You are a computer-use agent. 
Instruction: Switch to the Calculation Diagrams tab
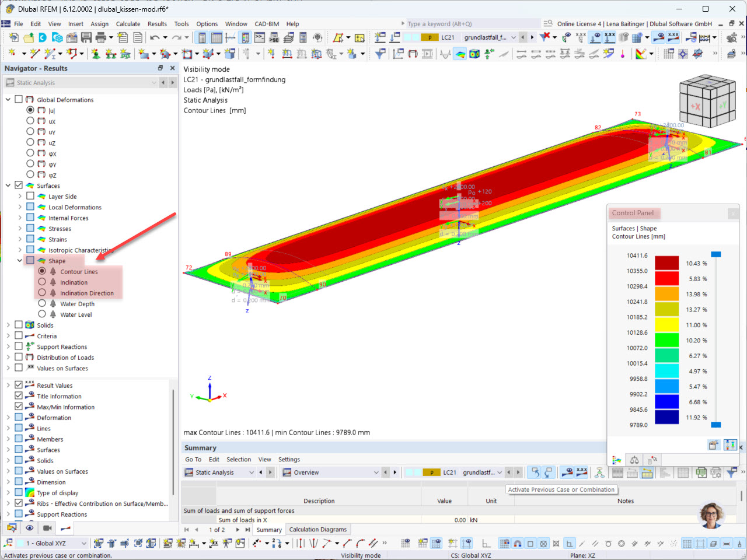point(317,529)
